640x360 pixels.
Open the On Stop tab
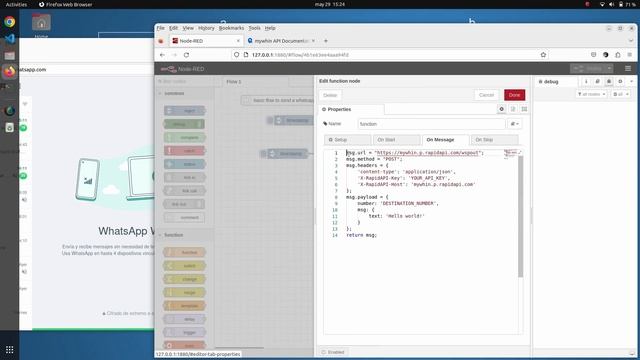[x=494, y=140]
